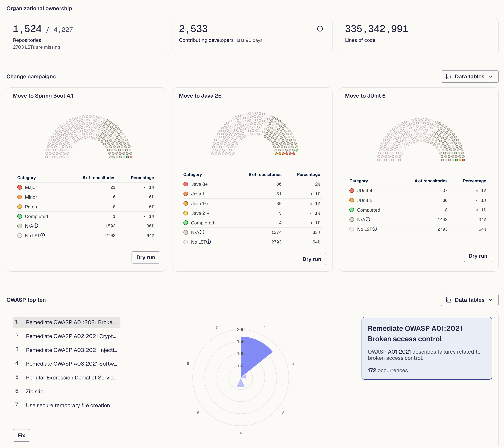Select Remediate OWASP A03:2021 Injecti... item
The image size is (504, 448).
[x=67, y=350]
